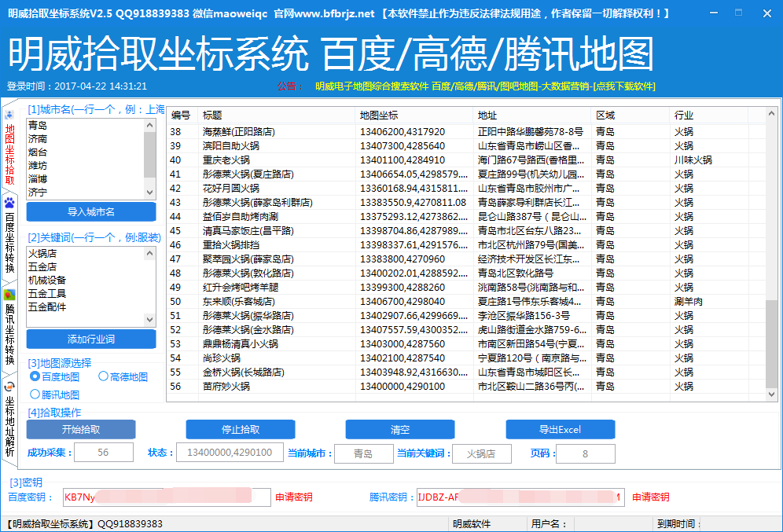Choose 腾讯地图 as map source
This screenshot has width=783, height=532.
[35, 394]
